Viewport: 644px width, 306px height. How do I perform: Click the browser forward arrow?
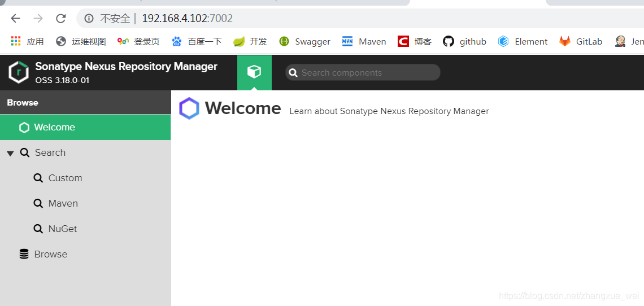point(38,19)
